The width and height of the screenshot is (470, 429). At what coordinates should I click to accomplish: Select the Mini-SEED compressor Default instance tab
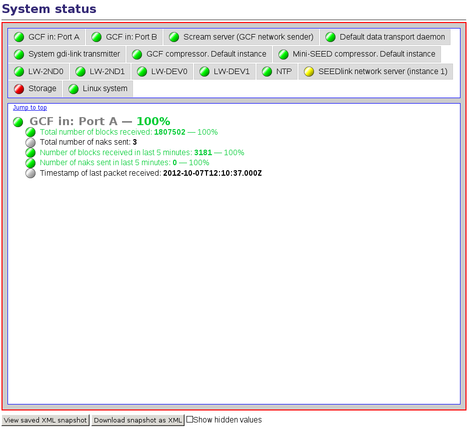[357, 54]
